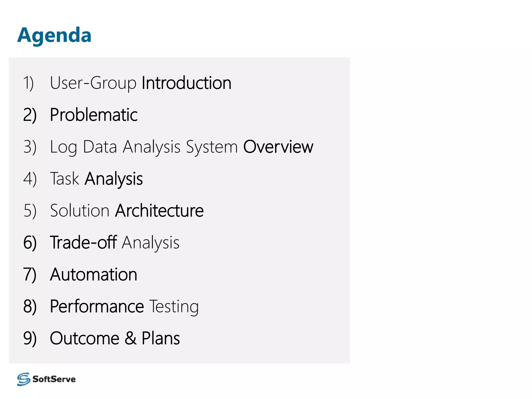Click the SoftServe logo icon

[x=24, y=379]
